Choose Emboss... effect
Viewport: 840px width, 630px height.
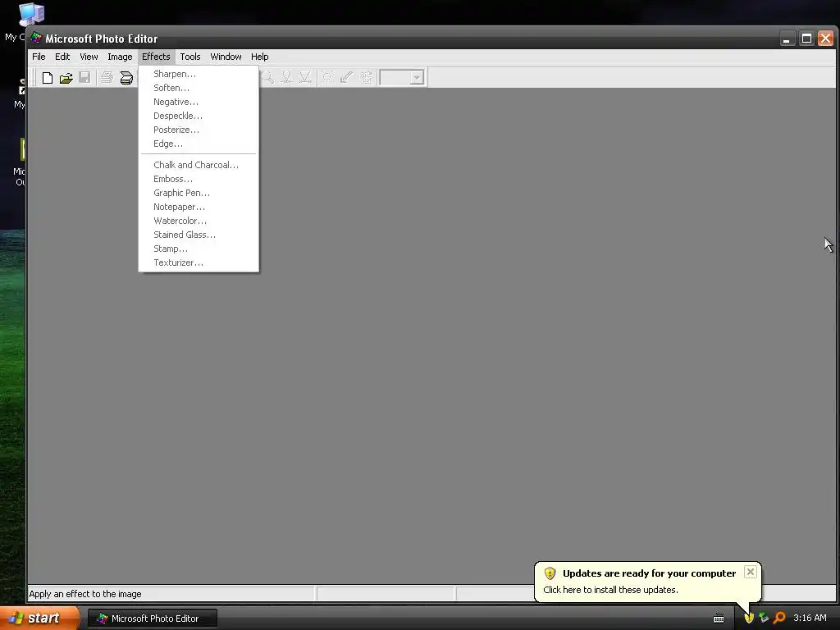[199, 179]
